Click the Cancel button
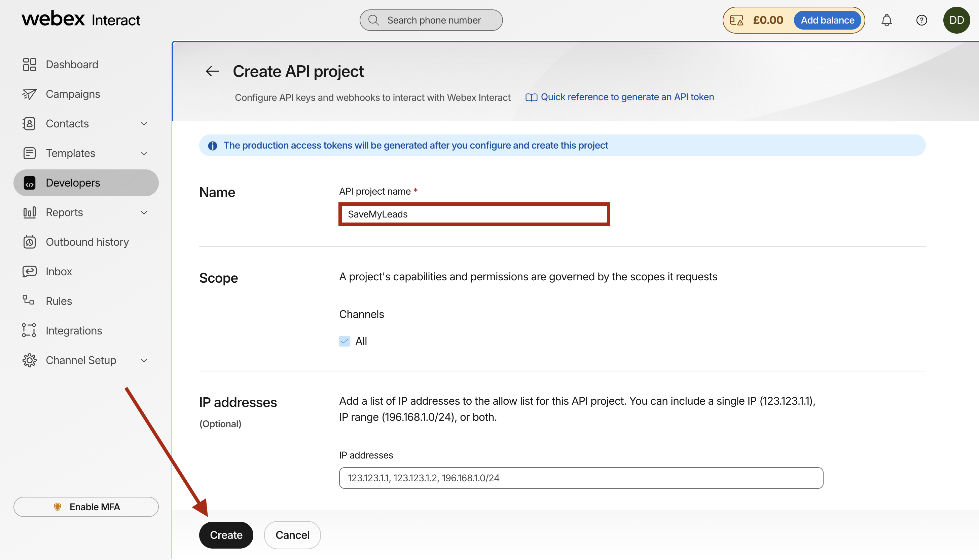The image size is (979, 560). click(292, 535)
